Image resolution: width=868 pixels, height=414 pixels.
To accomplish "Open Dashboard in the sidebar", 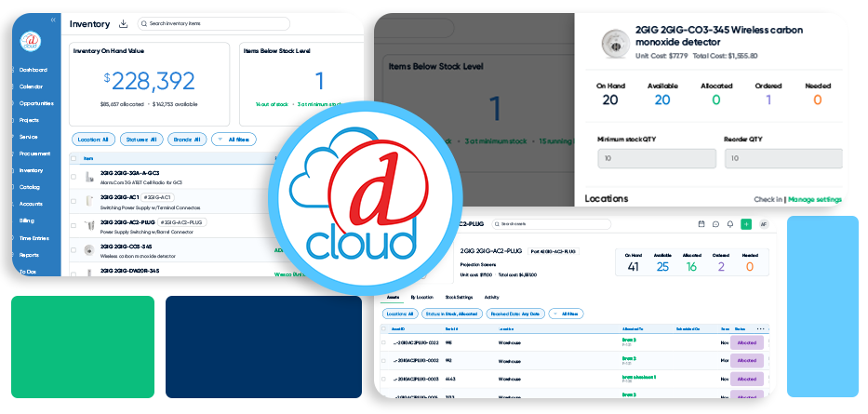I will [33, 70].
